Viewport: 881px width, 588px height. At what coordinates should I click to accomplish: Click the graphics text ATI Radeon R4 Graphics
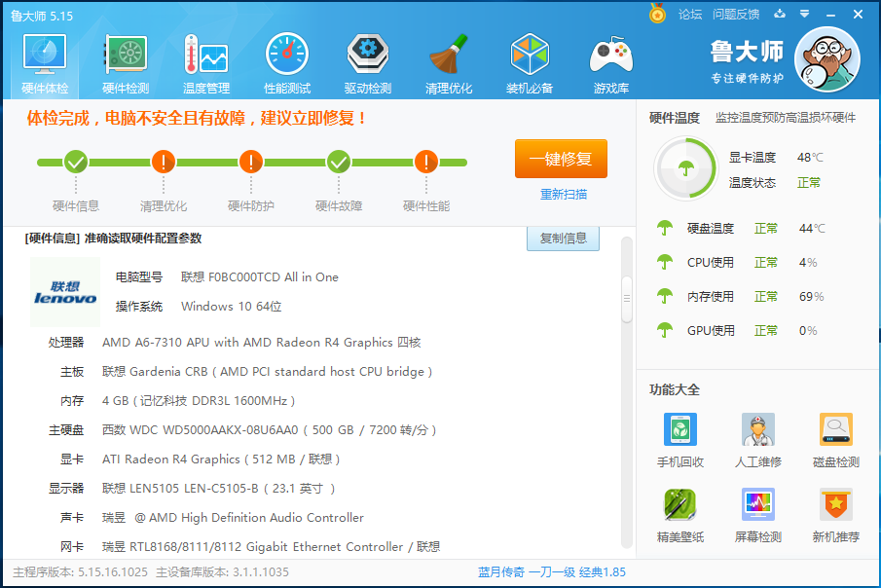[221, 459]
